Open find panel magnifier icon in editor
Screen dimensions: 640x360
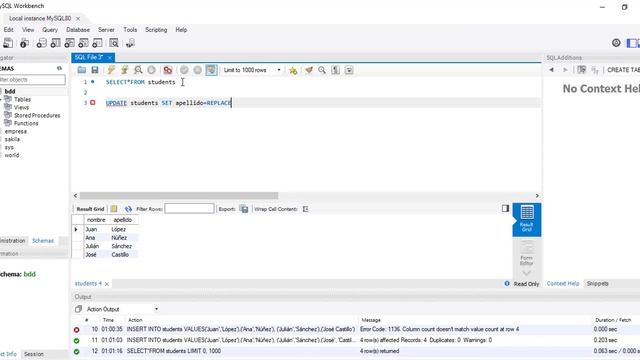[322, 70]
